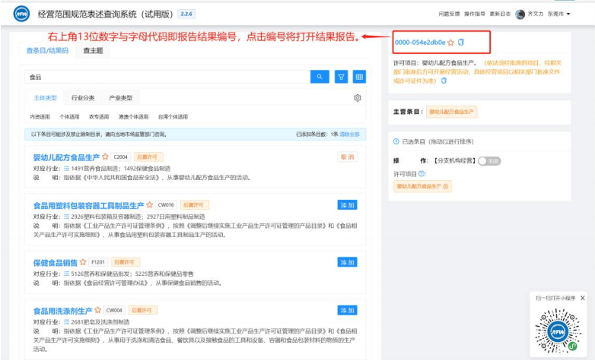595x364 pixels.
Task: Click 添加 for 保健食品销售
Action: 347,262
